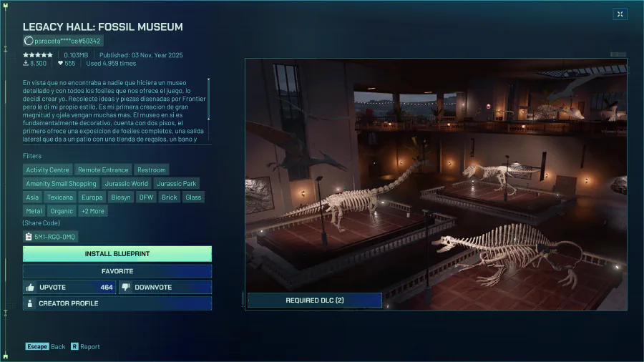Choose the Biosyn filter tag
Viewport: 644px width, 362px height.
(121, 197)
